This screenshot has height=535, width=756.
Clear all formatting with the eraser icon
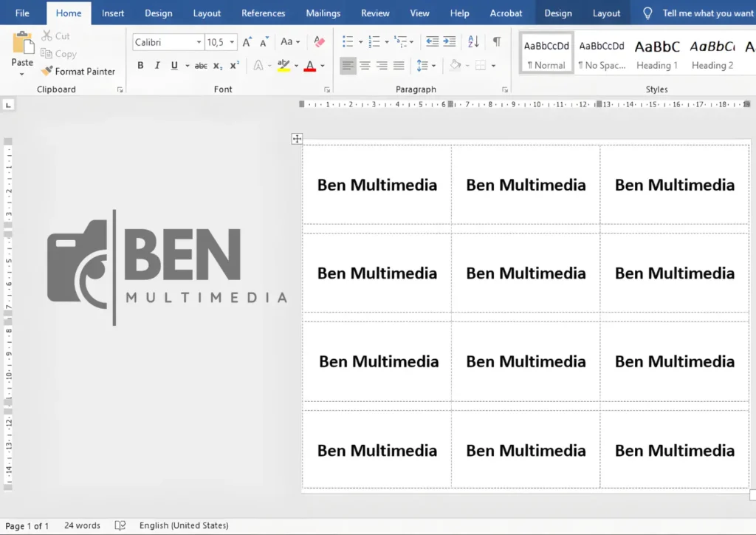[319, 42]
